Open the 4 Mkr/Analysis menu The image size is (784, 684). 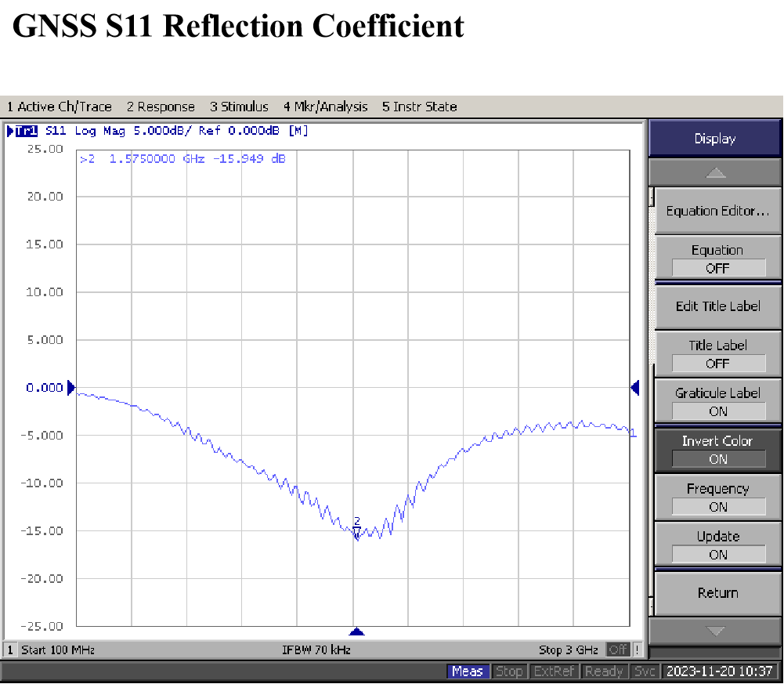[x=326, y=107]
